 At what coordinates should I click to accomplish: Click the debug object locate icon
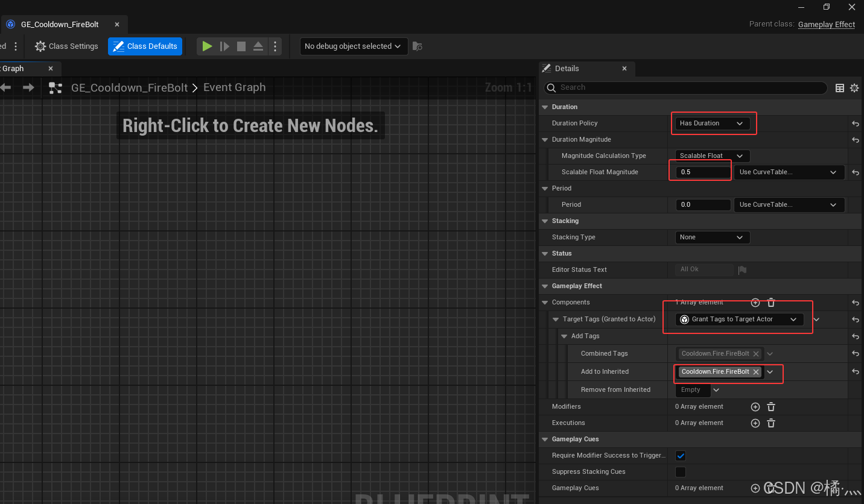coord(417,46)
